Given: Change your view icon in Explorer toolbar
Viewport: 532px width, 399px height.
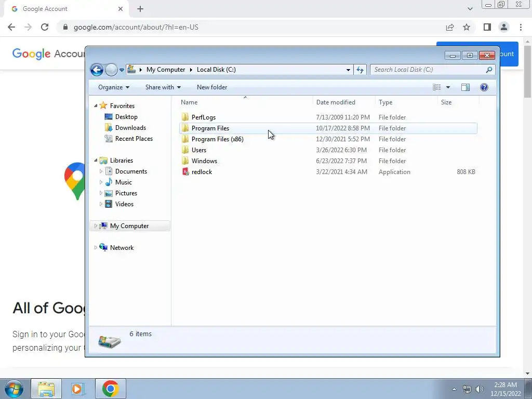Looking at the screenshot, I should point(436,87).
